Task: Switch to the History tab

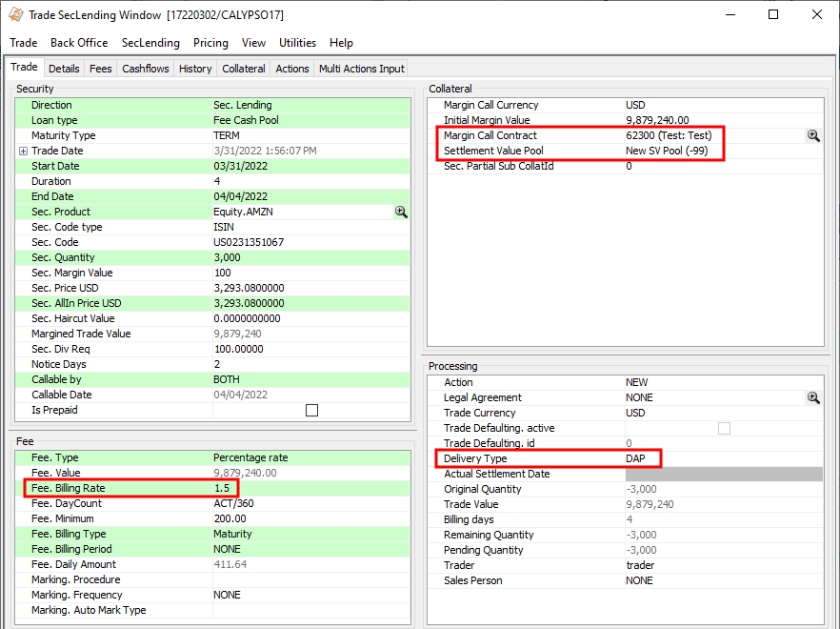Action: tap(195, 69)
